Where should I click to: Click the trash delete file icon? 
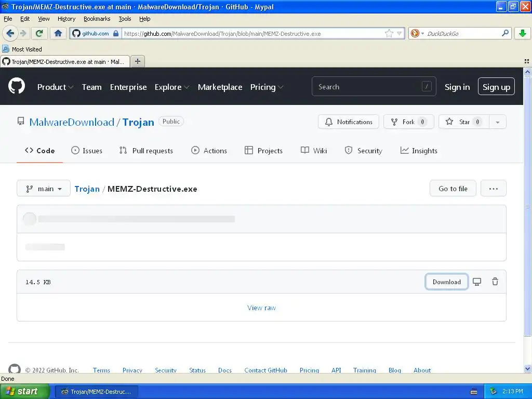click(x=495, y=282)
